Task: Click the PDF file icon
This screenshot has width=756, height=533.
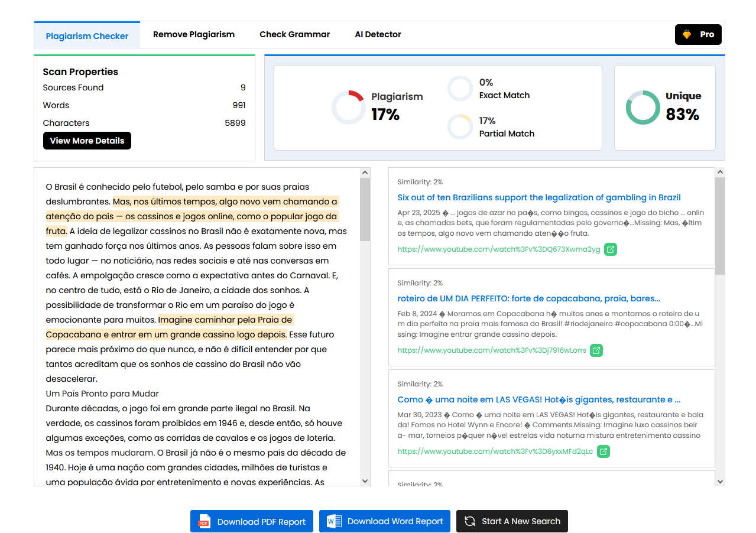Action: pos(204,521)
